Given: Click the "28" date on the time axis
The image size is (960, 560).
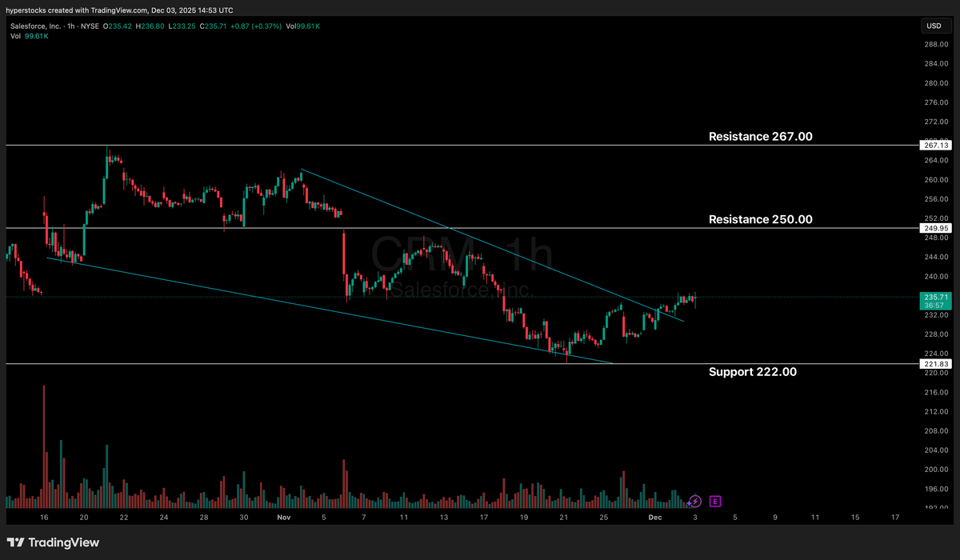Looking at the screenshot, I should click(x=204, y=518).
